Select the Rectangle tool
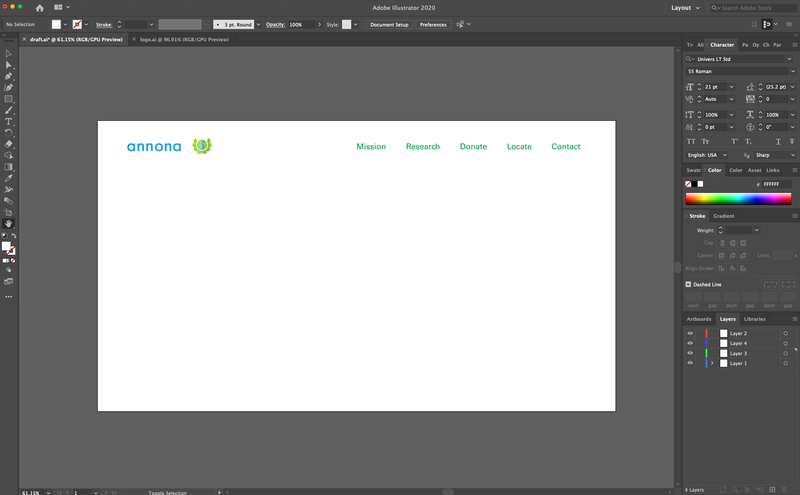 click(8, 99)
